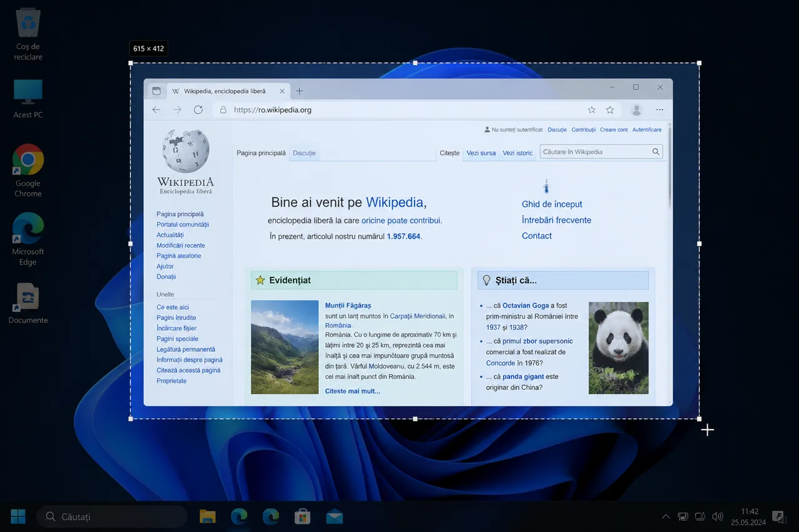799x532 pixels.
Task: Click the volume icon in system tray
Action: point(717,516)
